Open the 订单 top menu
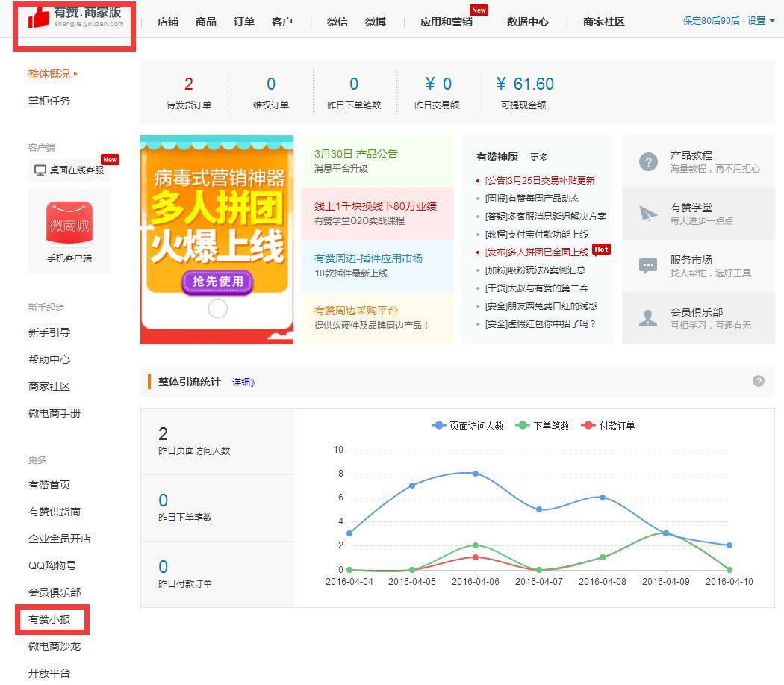Viewport: 784px width, 685px height. [x=244, y=22]
